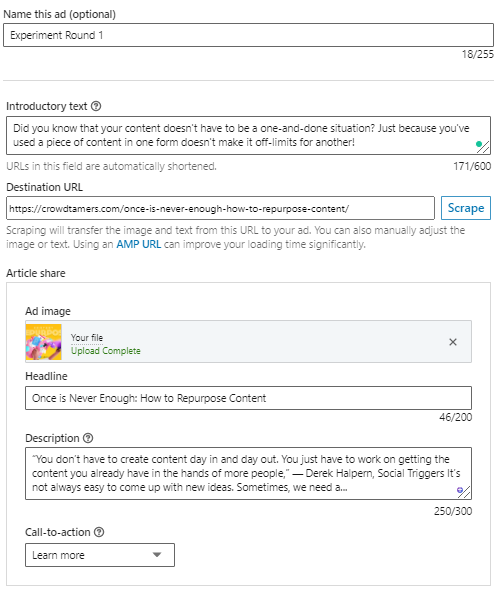Click the Description box resize handle
Viewport: 501px width, 593px height.
(x=466, y=493)
